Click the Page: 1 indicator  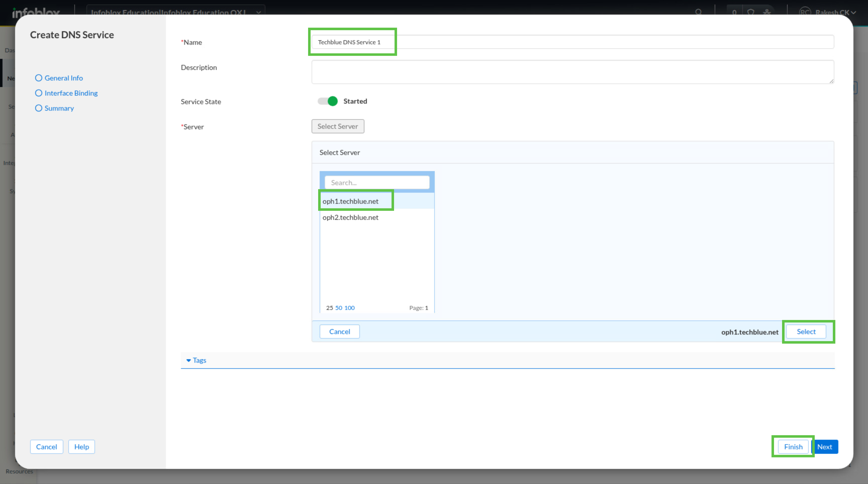point(418,308)
